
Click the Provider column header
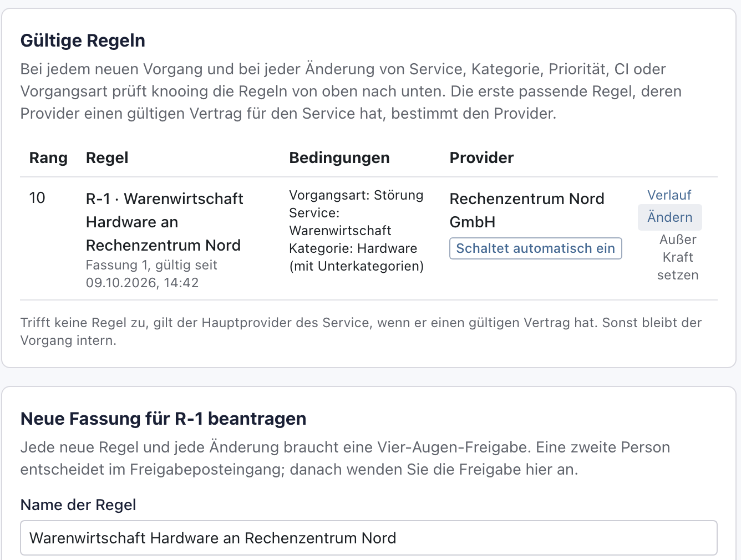click(x=481, y=158)
